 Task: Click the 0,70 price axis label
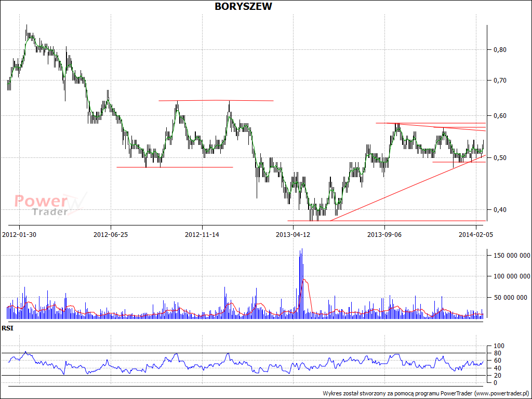click(x=499, y=81)
